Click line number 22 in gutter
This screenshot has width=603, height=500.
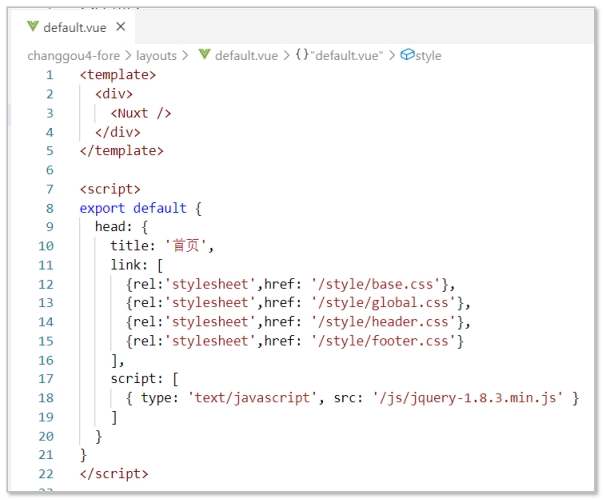click(x=46, y=474)
